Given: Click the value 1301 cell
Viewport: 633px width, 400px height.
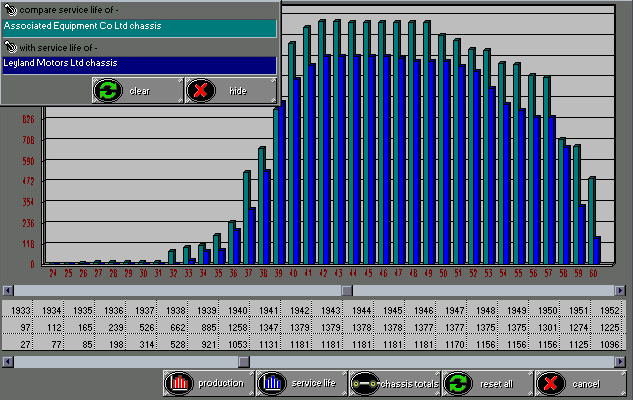Looking at the screenshot, I should 544,327.
